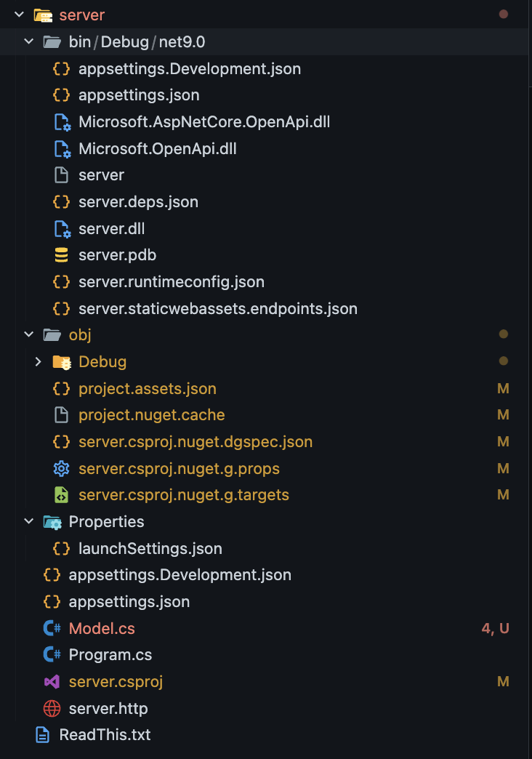
Task: Collapse the bin/Debug/net9.0 folder chevron
Action: (x=29, y=42)
